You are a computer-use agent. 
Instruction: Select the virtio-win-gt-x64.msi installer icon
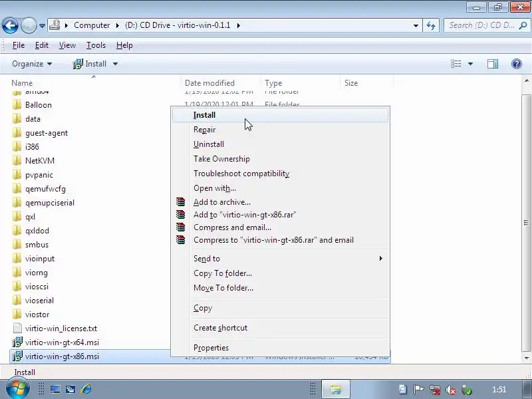(17, 342)
